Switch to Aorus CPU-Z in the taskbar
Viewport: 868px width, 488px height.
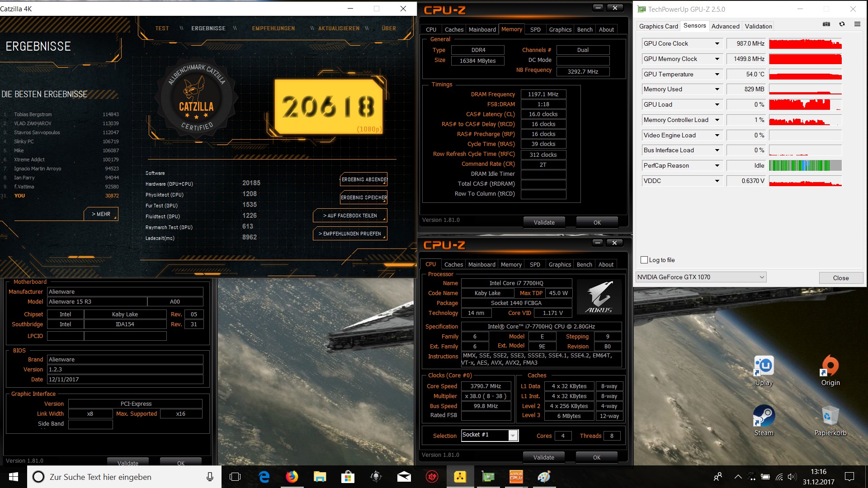[x=516, y=477]
